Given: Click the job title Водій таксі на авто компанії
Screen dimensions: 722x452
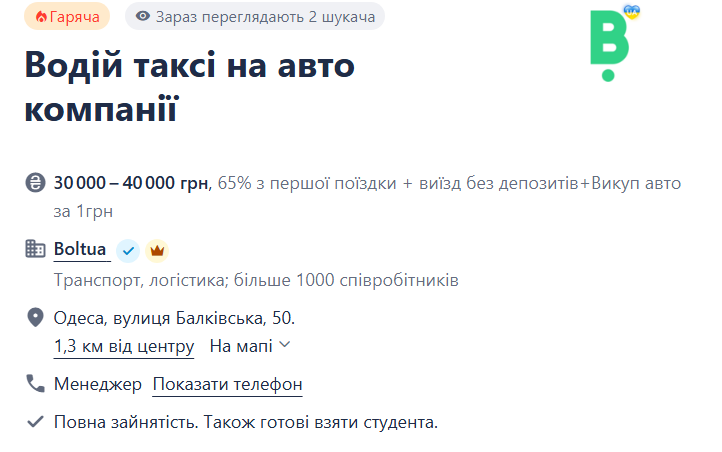Looking at the screenshot, I should pyautogui.click(x=190, y=86).
